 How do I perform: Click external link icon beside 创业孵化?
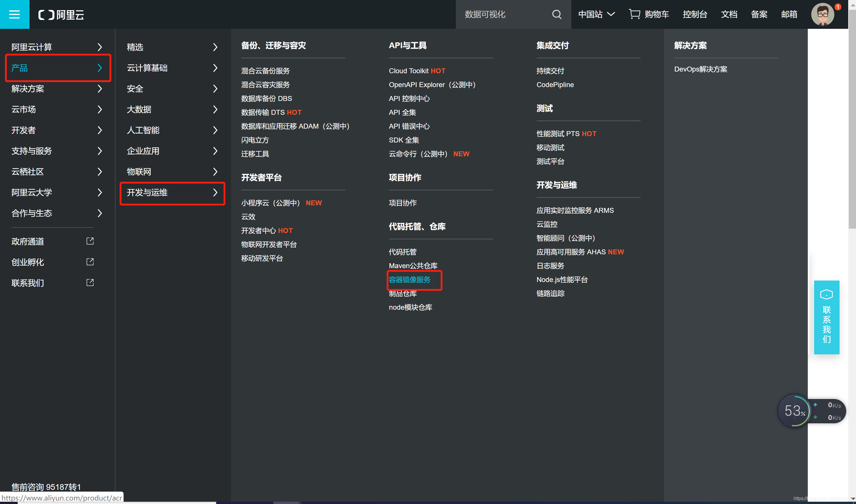click(90, 262)
